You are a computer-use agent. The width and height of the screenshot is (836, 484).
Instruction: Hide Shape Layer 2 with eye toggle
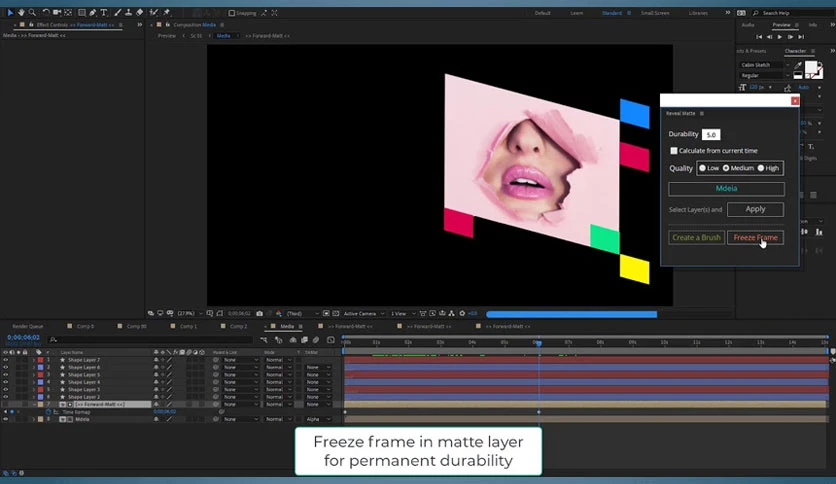coord(5,397)
